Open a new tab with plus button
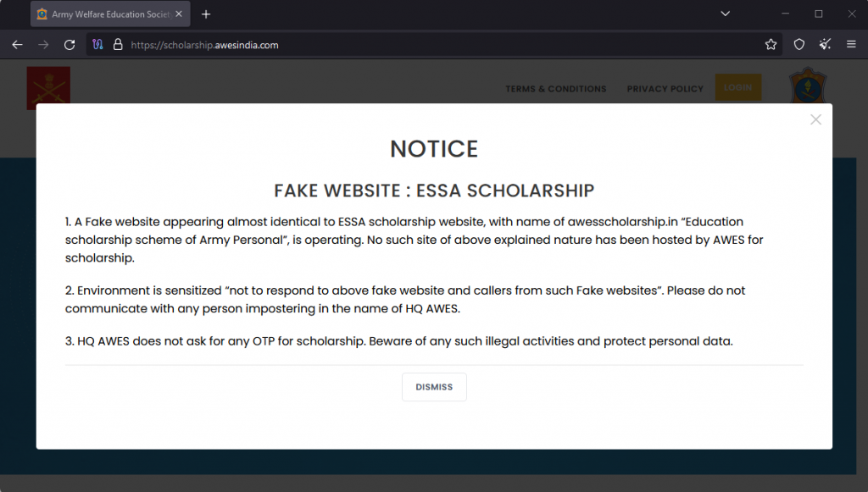Viewport: 868px width, 492px height. pyautogui.click(x=206, y=14)
